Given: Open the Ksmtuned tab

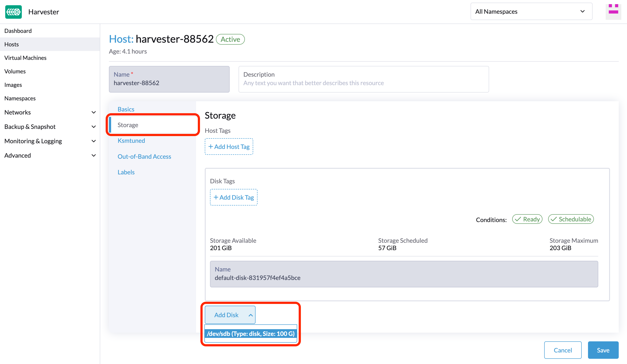Looking at the screenshot, I should (x=131, y=140).
